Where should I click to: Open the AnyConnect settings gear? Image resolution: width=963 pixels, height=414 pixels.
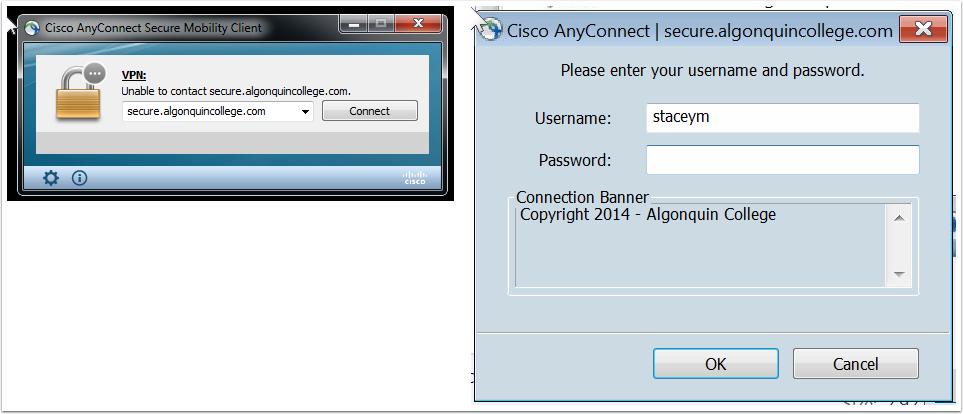coord(51,178)
